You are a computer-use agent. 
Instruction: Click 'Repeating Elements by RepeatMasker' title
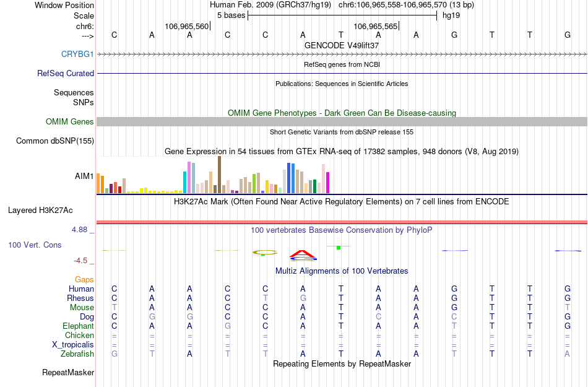click(342, 363)
